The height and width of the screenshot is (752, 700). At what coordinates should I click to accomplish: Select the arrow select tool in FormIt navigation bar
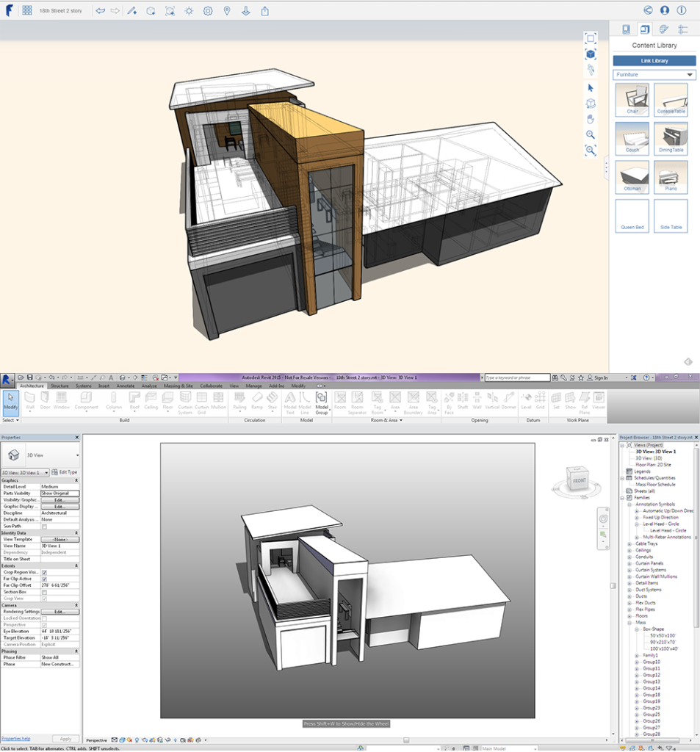point(591,88)
